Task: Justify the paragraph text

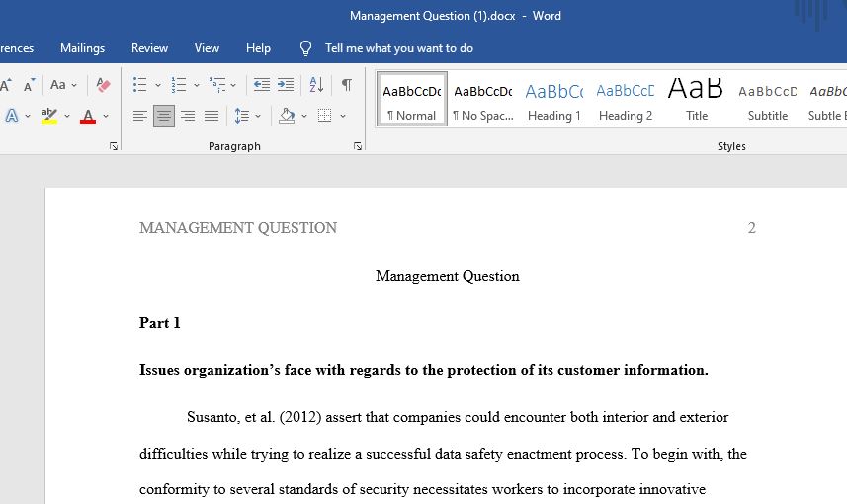Action: pyautogui.click(x=212, y=116)
